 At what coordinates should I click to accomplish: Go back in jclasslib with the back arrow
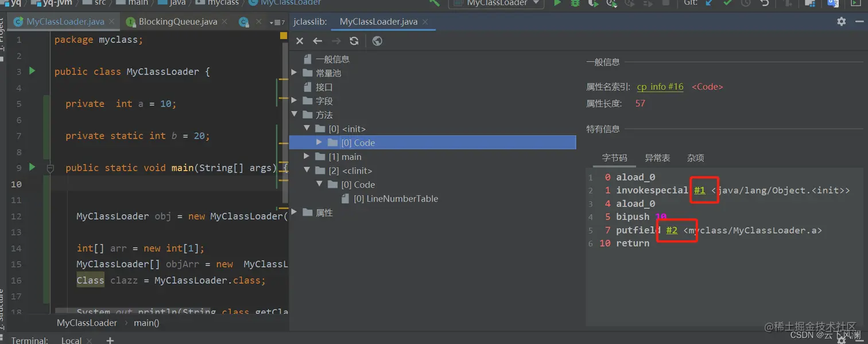317,41
